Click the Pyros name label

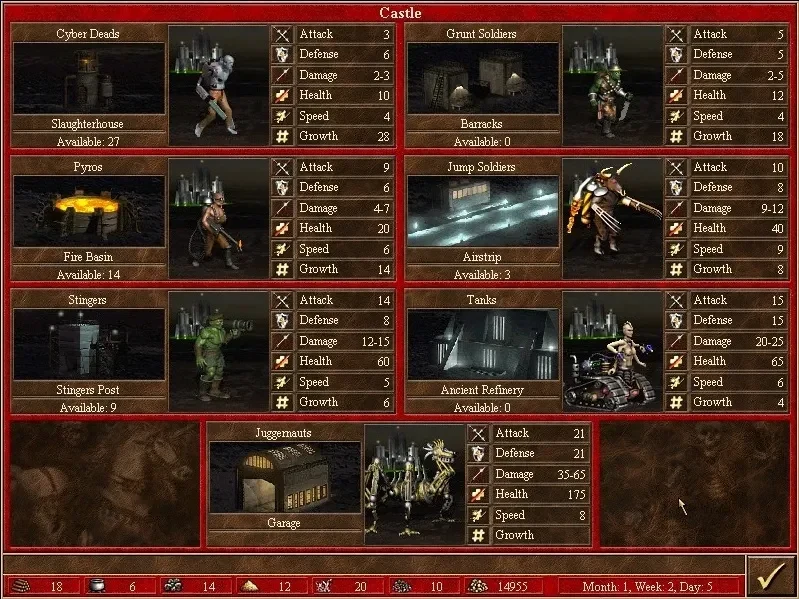pyautogui.click(x=88, y=167)
